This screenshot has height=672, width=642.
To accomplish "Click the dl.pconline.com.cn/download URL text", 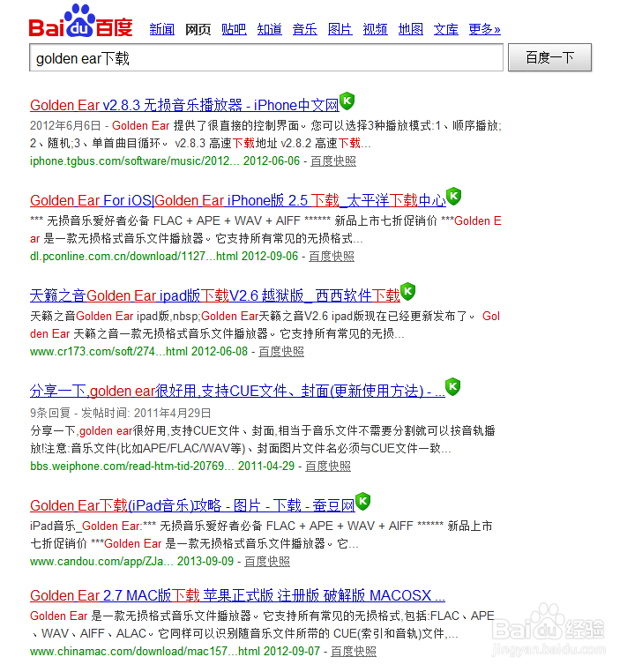I will (134, 257).
